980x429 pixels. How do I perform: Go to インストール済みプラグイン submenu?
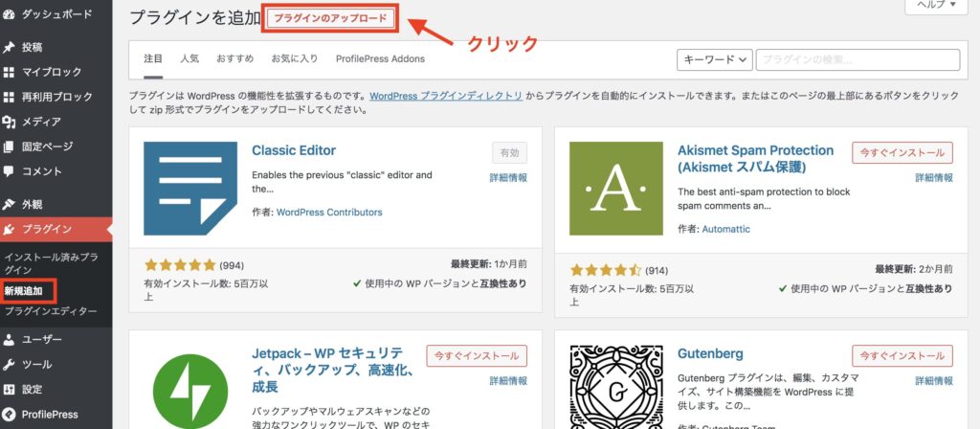click(52, 263)
